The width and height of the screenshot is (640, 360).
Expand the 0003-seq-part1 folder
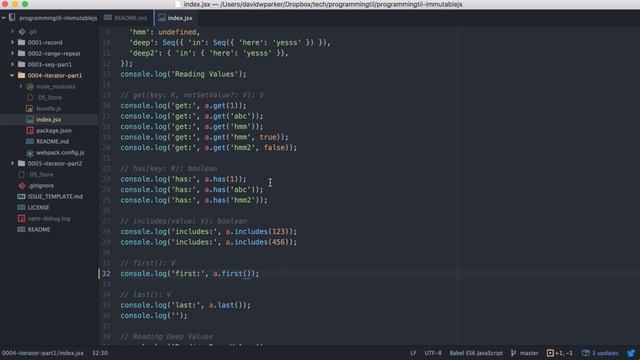click(x=12, y=64)
